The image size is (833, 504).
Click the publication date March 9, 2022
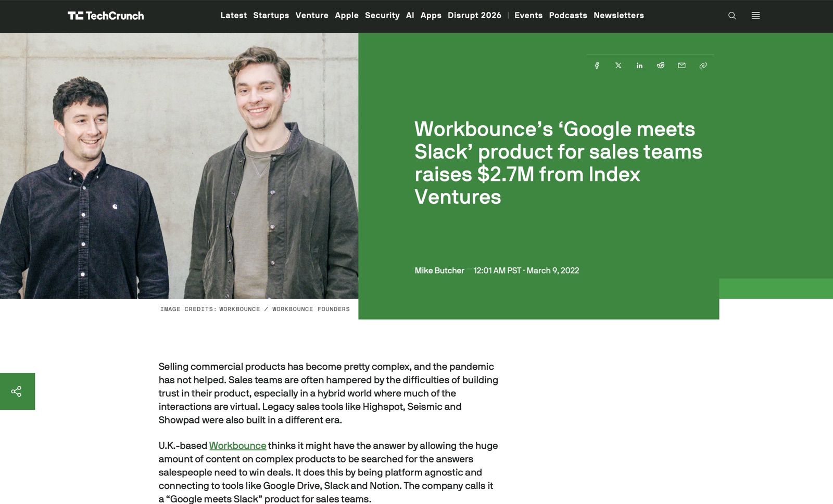(553, 270)
